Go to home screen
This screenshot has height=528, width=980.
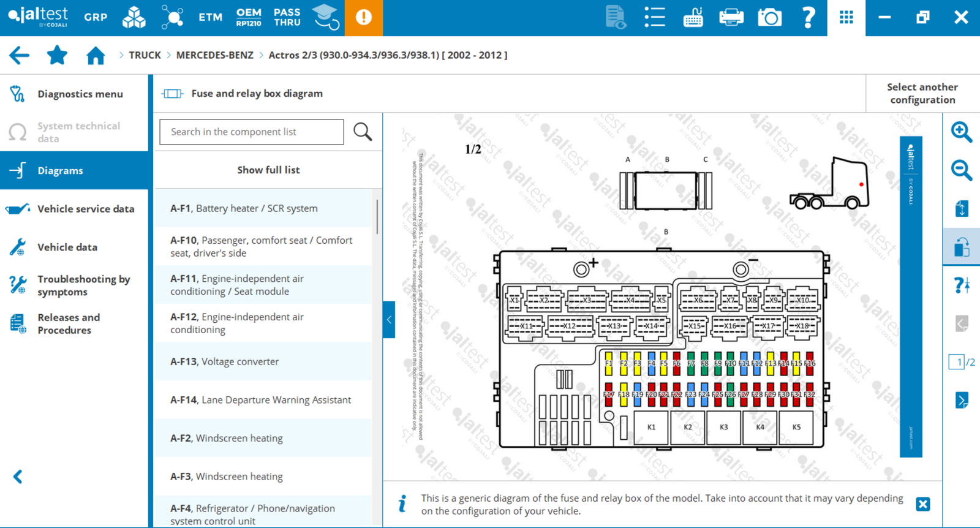click(x=96, y=55)
